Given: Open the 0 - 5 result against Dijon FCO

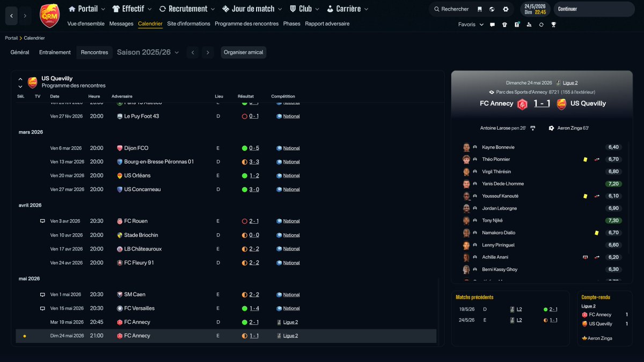Looking at the screenshot, I should 254,148.
